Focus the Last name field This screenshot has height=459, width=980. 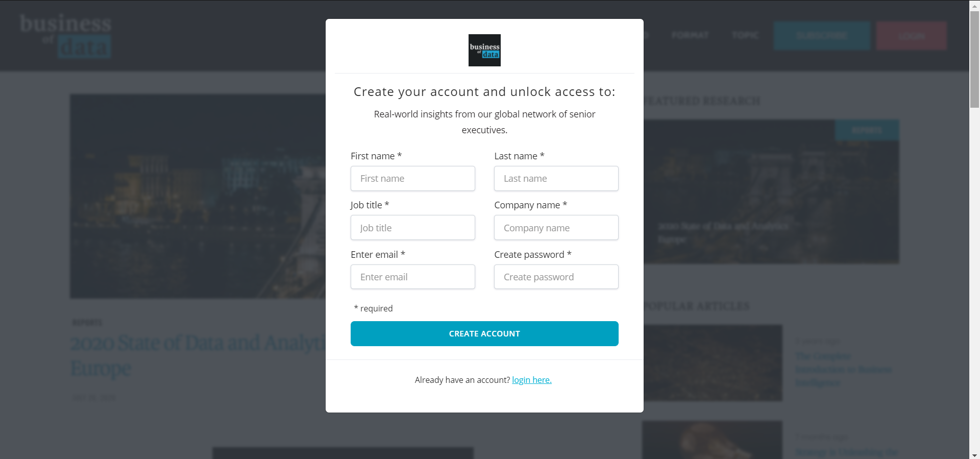tap(556, 179)
